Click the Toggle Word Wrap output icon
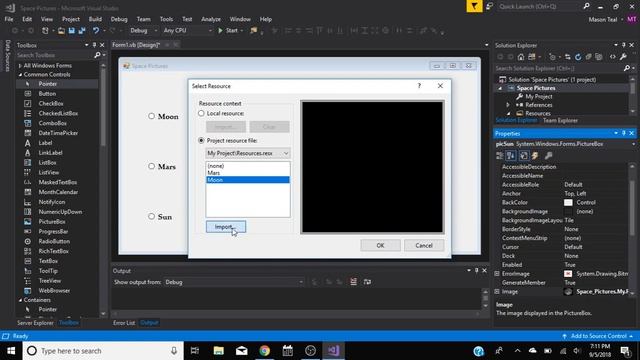640x360 pixels. click(367, 282)
